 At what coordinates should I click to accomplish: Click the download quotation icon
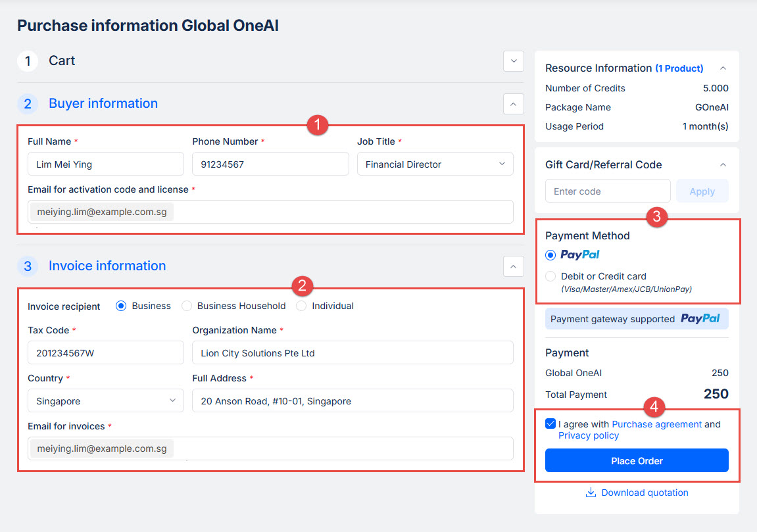point(591,493)
